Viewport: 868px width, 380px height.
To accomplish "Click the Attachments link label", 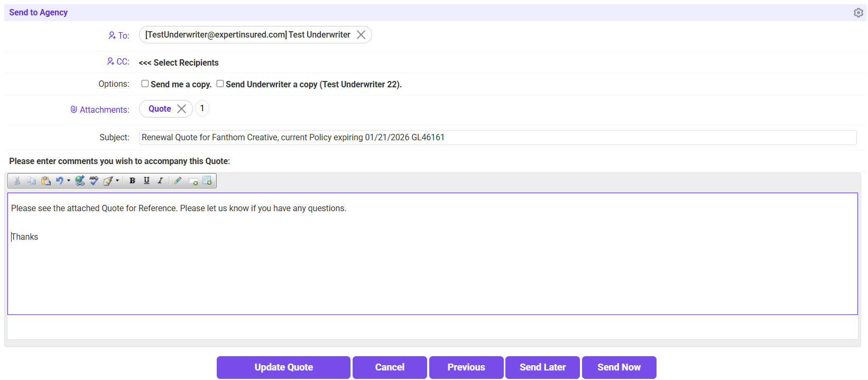I will point(104,110).
